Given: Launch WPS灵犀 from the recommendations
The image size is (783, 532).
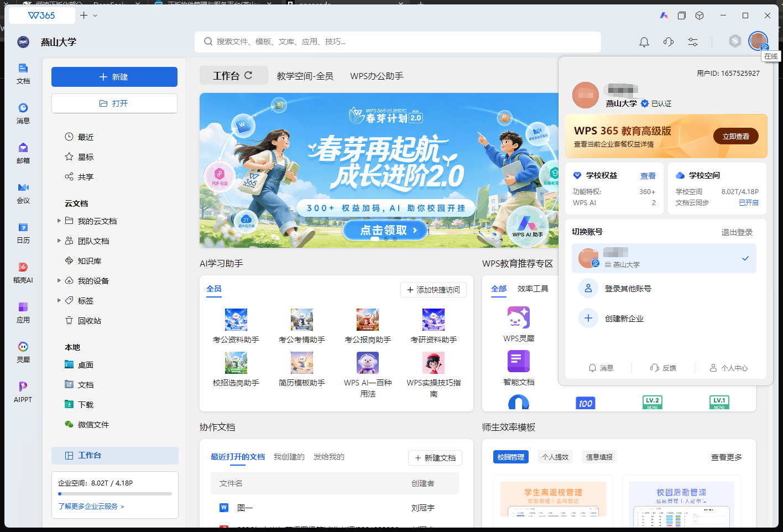Looking at the screenshot, I should [x=519, y=325].
